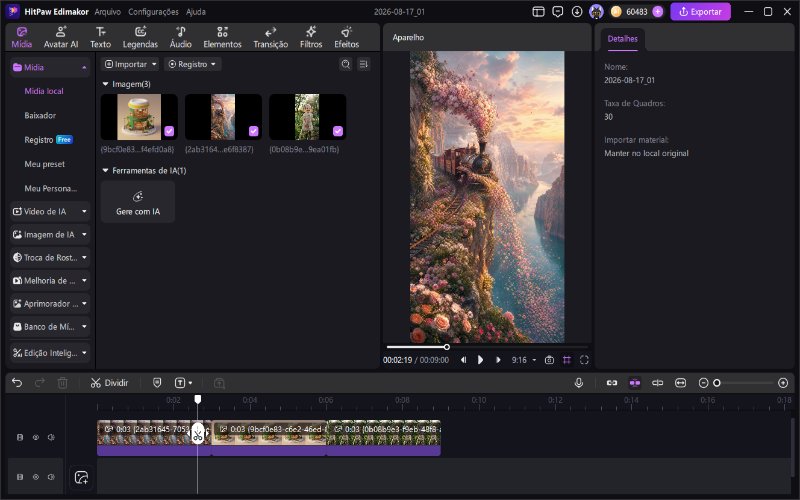
Task: Open the Configurações menu
Action: tap(153, 11)
